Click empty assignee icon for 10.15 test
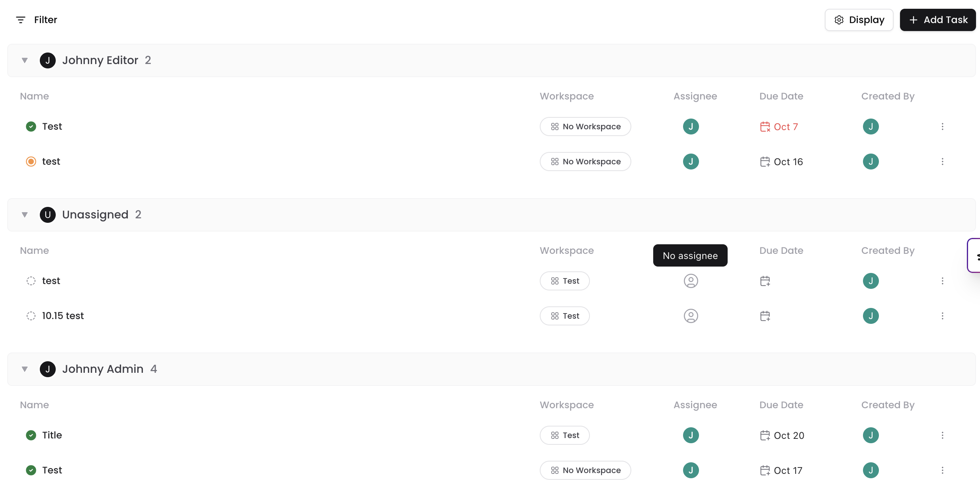The height and width of the screenshot is (483, 980). click(x=691, y=316)
